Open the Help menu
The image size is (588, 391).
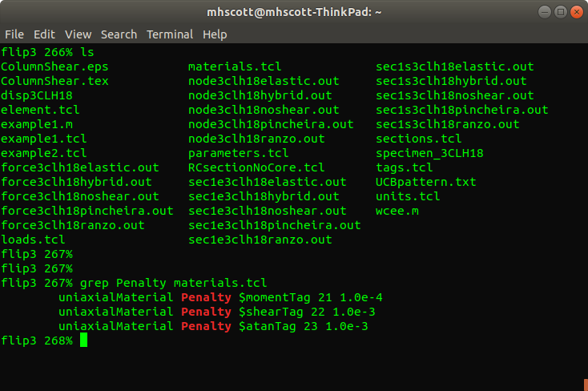pos(215,34)
